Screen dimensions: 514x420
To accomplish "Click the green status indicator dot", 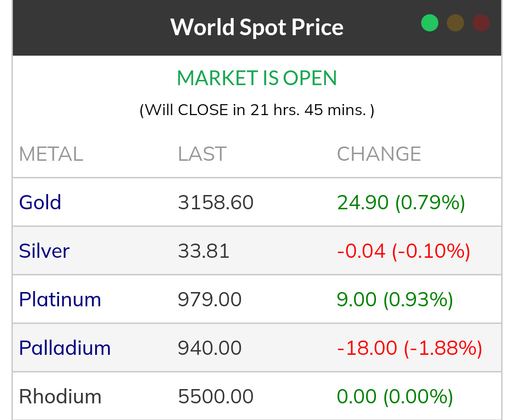I will click(430, 23).
